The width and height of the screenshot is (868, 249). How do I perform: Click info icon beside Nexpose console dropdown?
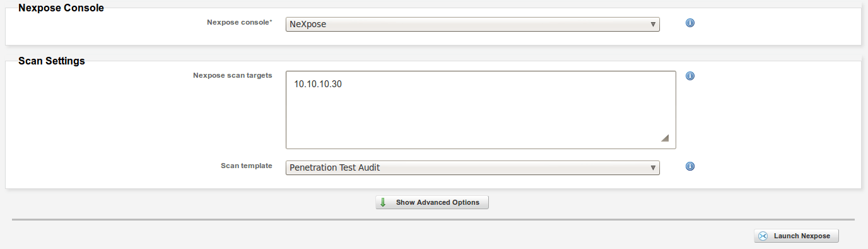689,23
